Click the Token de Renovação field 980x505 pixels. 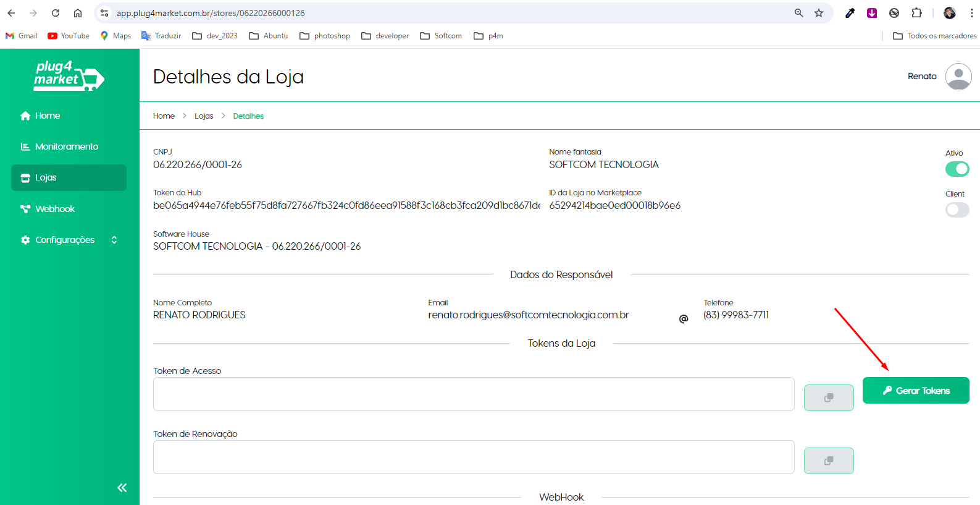473,457
